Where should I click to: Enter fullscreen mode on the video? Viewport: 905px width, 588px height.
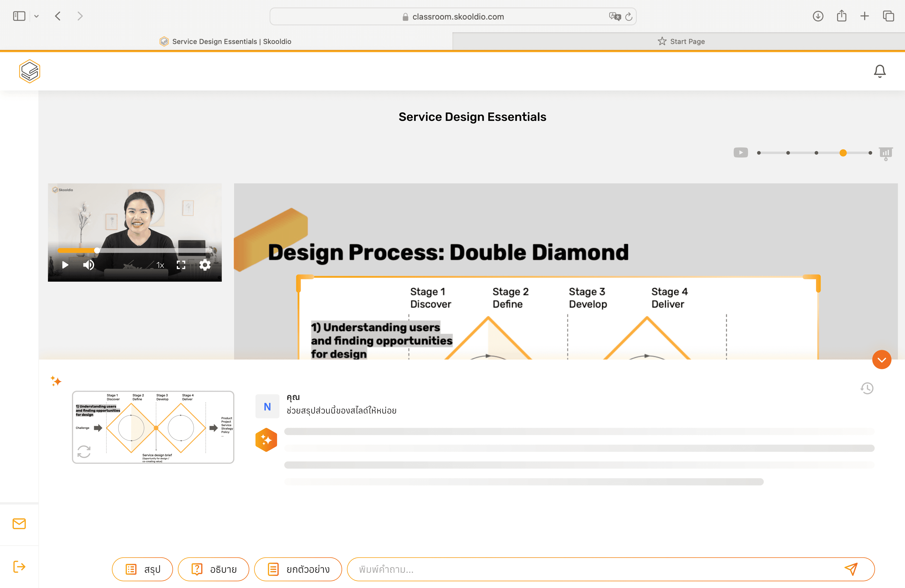tap(181, 265)
